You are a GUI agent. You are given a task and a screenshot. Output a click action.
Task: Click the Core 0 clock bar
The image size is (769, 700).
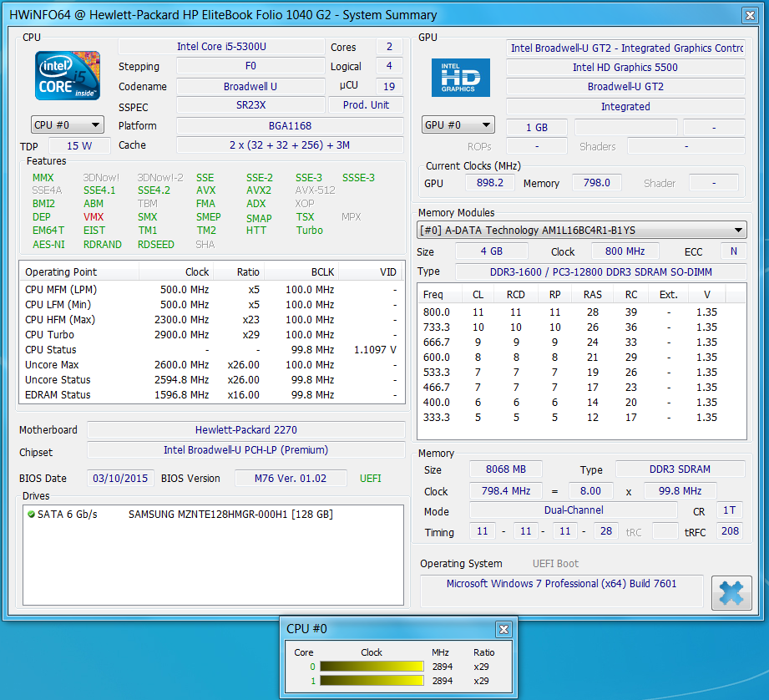pyautogui.click(x=372, y=666)
